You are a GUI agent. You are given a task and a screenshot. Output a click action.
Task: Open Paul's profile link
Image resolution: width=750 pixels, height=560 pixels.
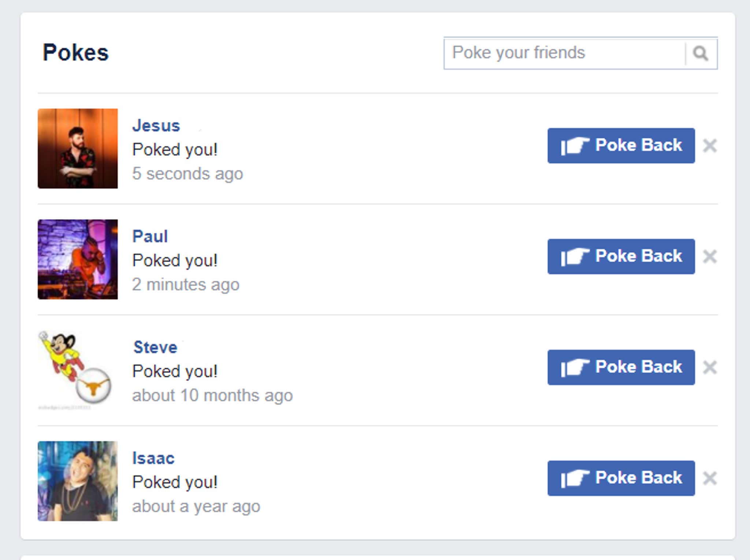[x=150, y=236]
